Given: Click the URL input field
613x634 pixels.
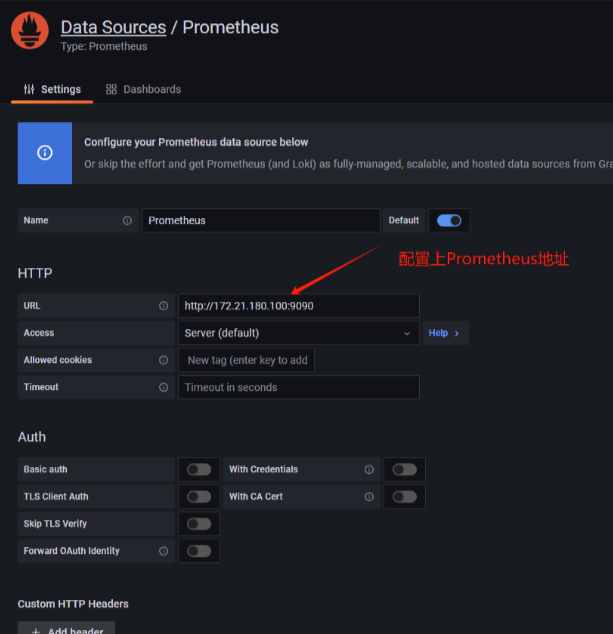Looking at the screenshot, I should tap(299, 306).
